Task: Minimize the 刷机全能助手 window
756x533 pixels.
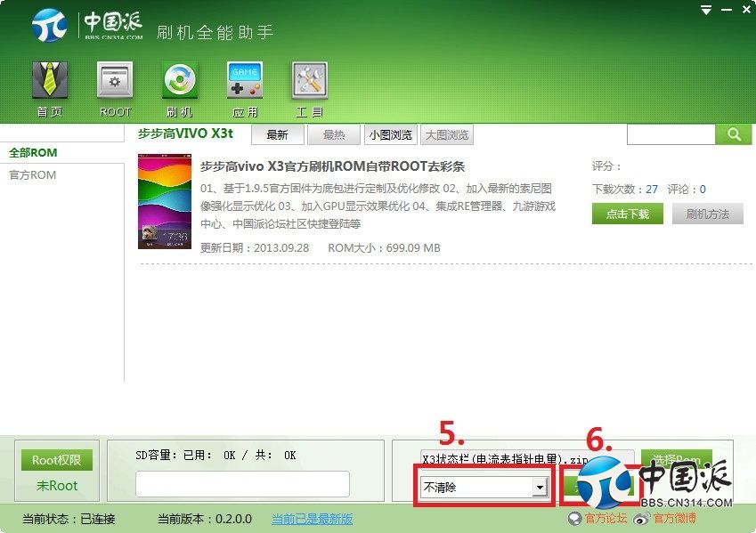Action: coord(727,10)
